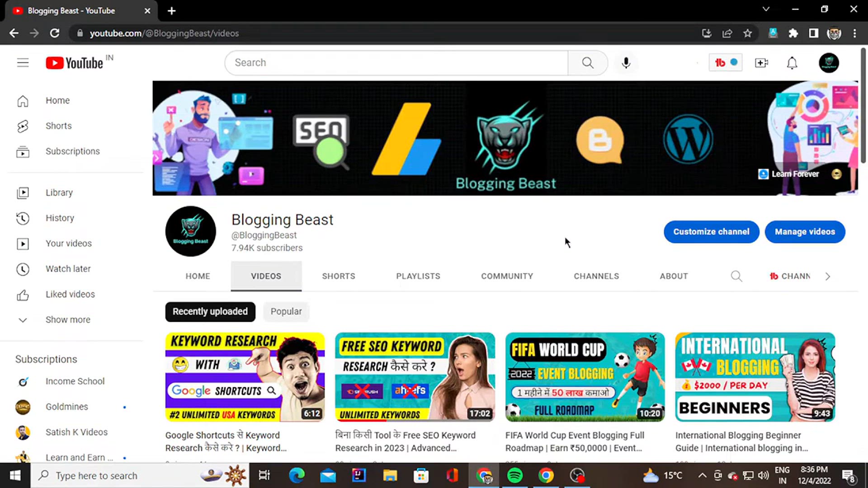Show hidden system tray icons
Screen dimensions: 868x488
tap(702, 475)
